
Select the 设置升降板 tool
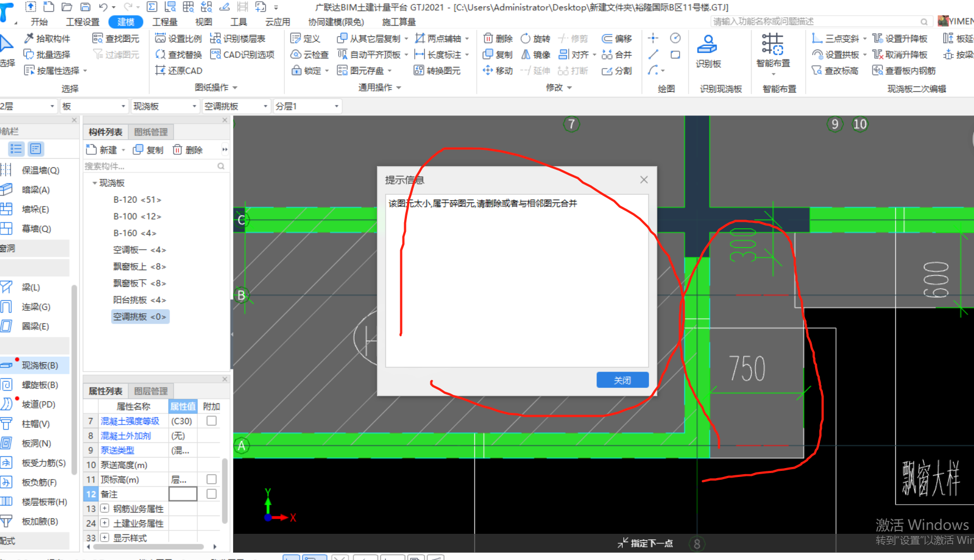(900, 38)
